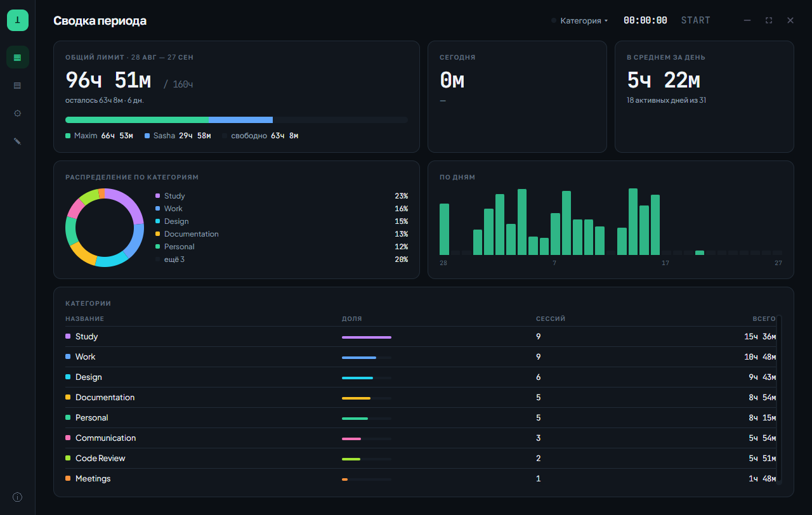
Task: Select the Personal row in categories table
Action: [421, 418]
